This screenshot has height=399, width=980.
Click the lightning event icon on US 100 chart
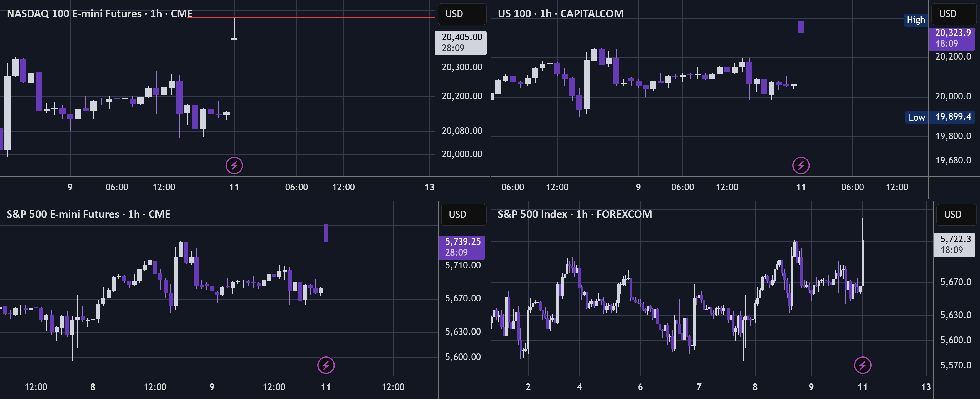(801, 165)
